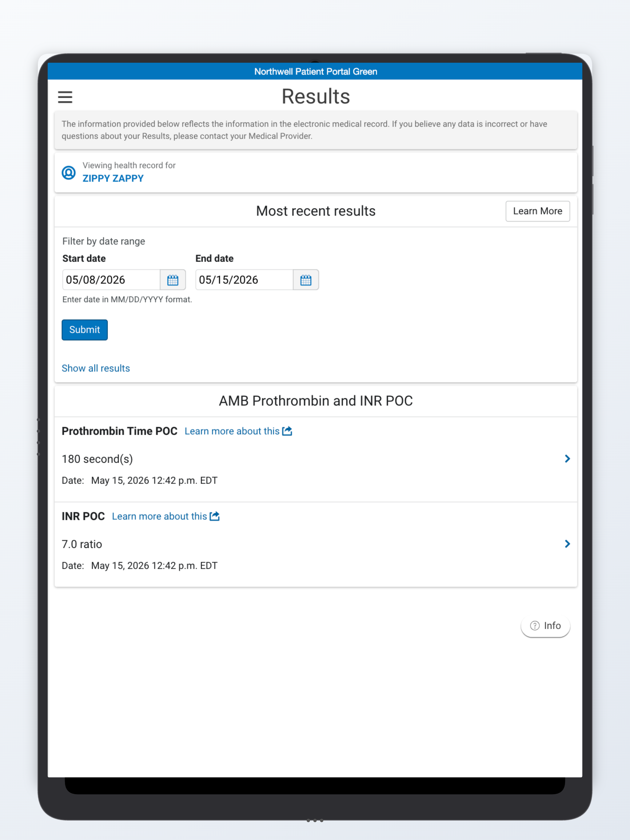Click the question mark icon in Info button
Image resolution: width=630 pixels, height=840 pixels.
(535, 625)
